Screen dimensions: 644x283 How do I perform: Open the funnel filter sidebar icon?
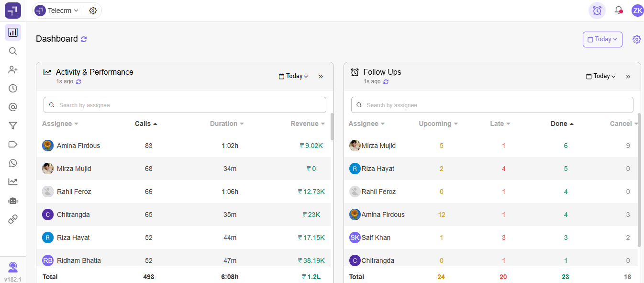click(x=13, y=125)
